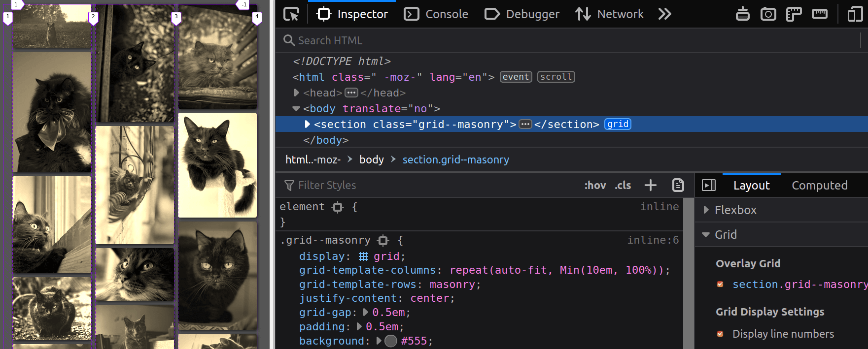868x349 pixels.
Task: Open the #555 background color swatch
Action: click(390, 341)
